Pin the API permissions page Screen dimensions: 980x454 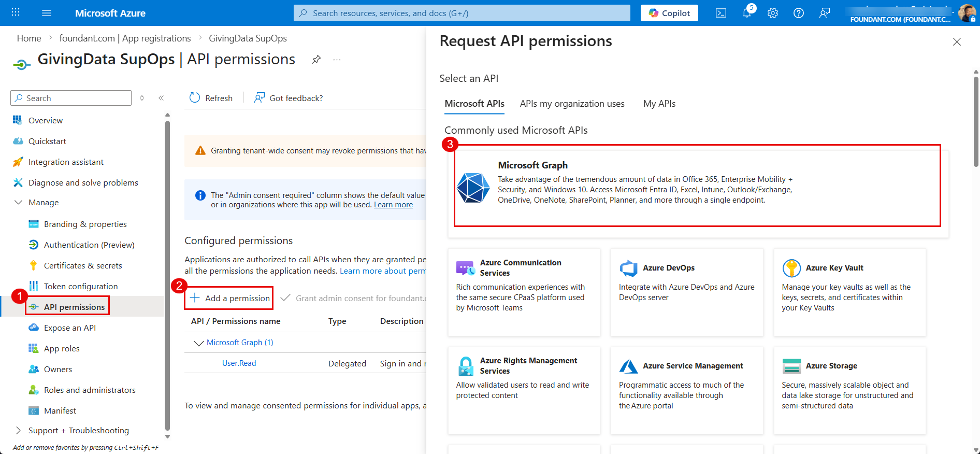click(316, 60)
